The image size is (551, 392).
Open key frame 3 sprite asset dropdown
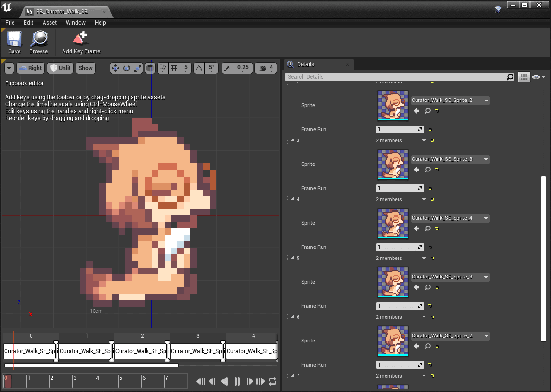[450, 159]
